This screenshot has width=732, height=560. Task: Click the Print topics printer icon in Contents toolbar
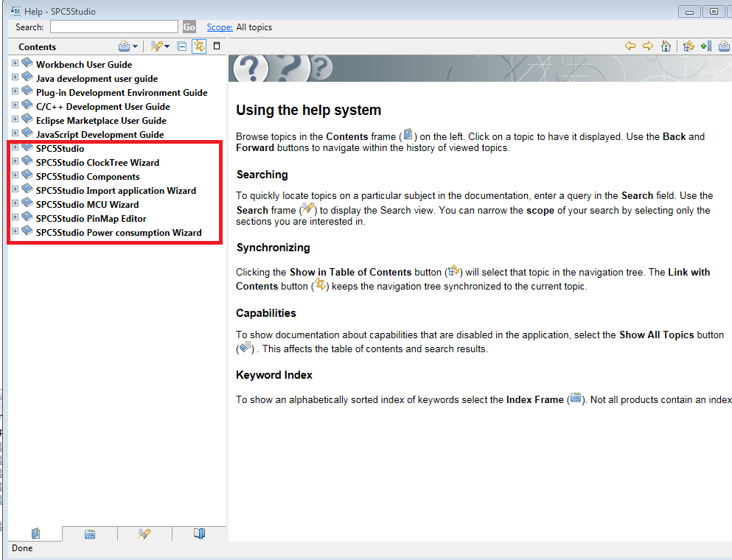point(124,46)
